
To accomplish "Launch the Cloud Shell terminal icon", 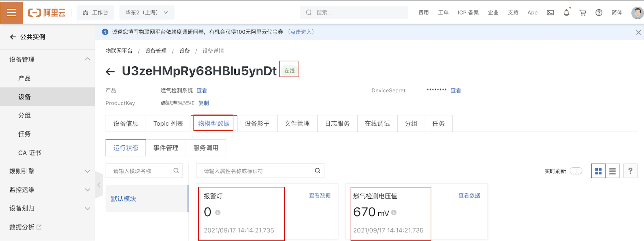I will coord(550,13).
